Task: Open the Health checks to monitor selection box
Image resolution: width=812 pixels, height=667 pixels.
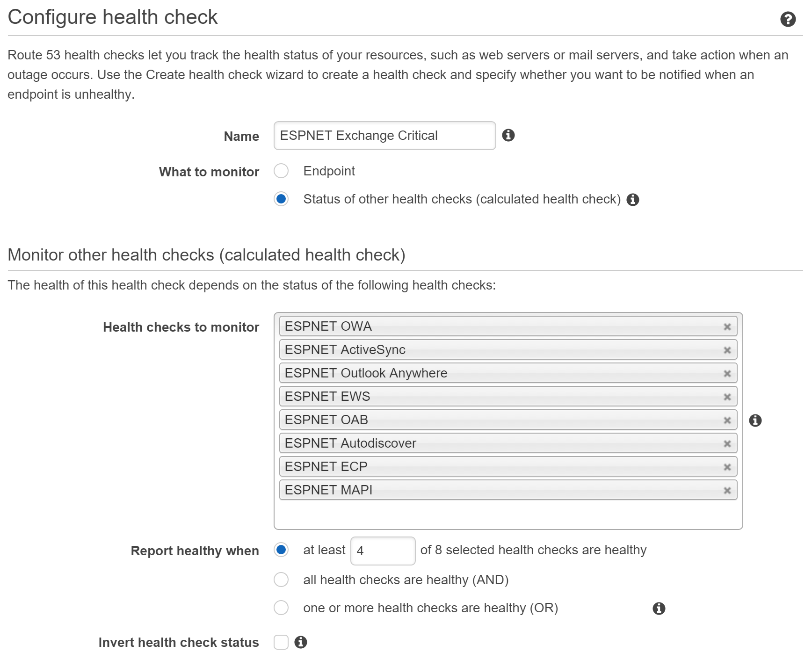Action: 509,512
